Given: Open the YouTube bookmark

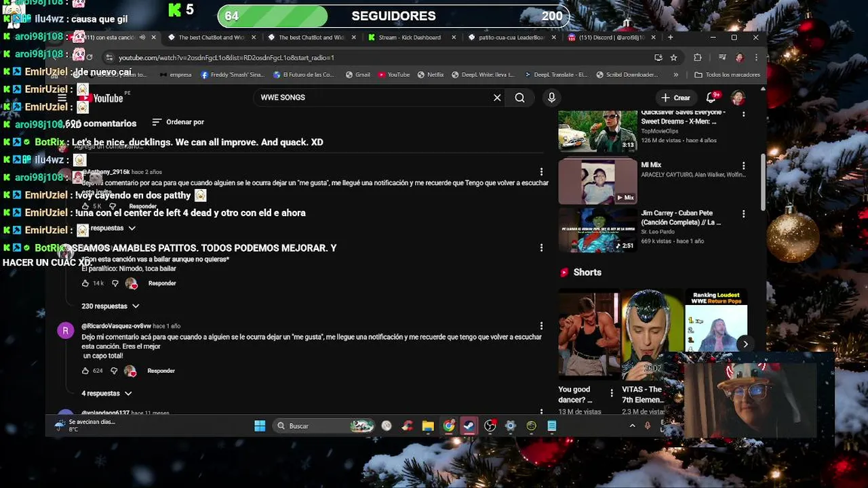Looking at the screenshot, I should (394, 75).
